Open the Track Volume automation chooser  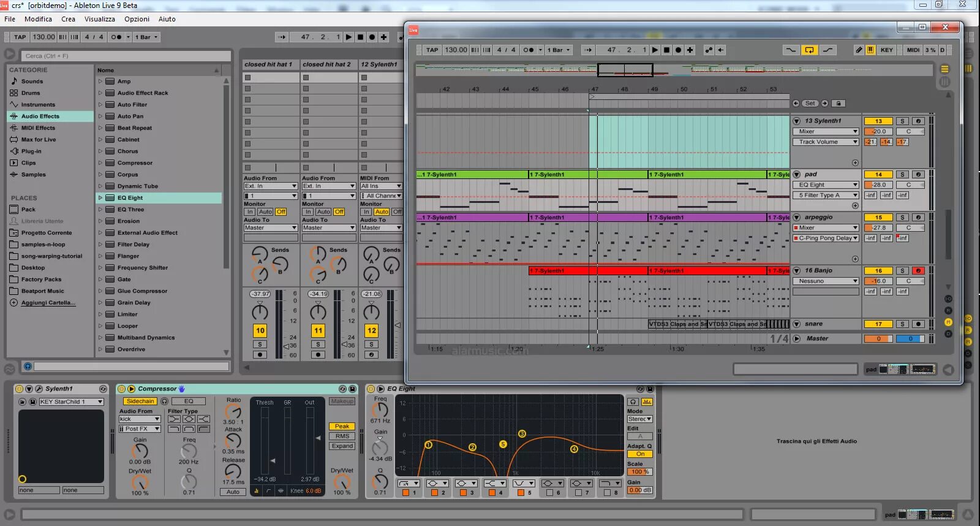coord(826,142)
